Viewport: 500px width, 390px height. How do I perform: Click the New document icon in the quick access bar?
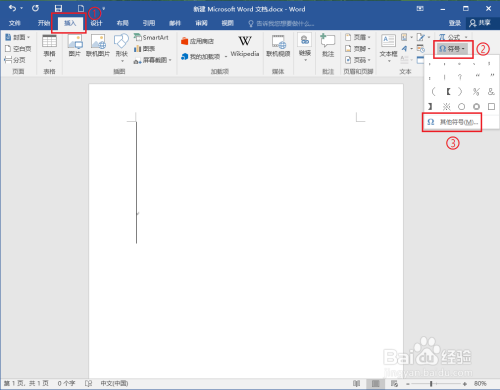point(81,8)
